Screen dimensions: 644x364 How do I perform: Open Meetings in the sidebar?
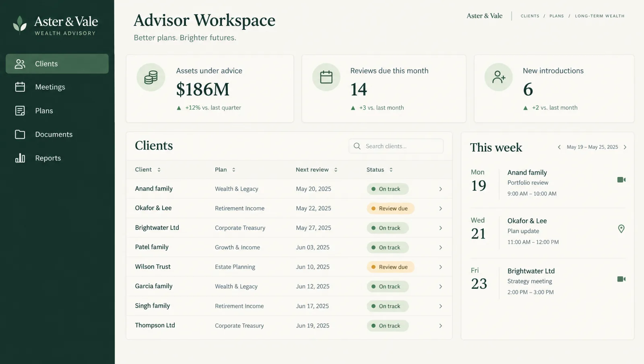pos(57,87)
